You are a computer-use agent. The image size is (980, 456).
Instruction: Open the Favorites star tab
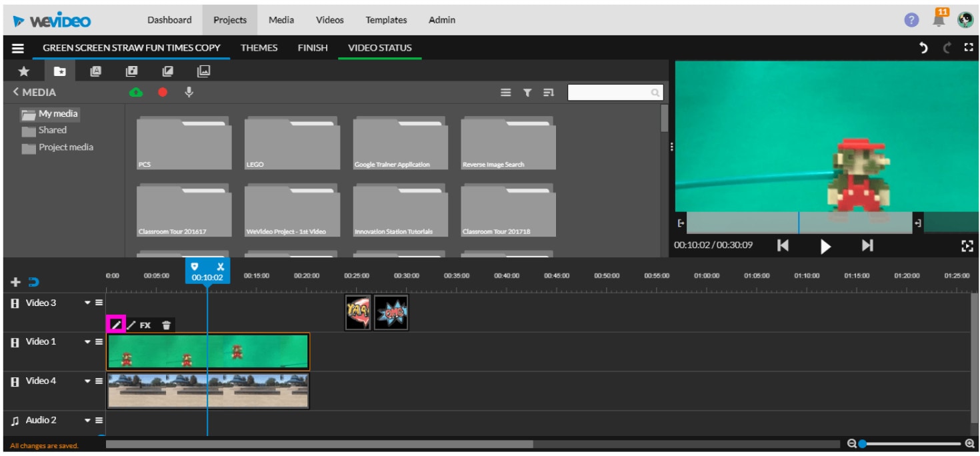coord(23,71)
